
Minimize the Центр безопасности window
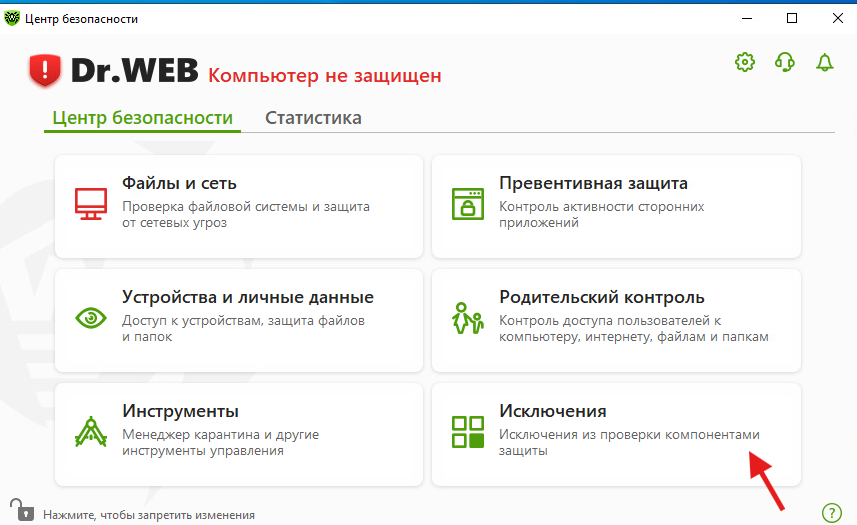point(747,18)
